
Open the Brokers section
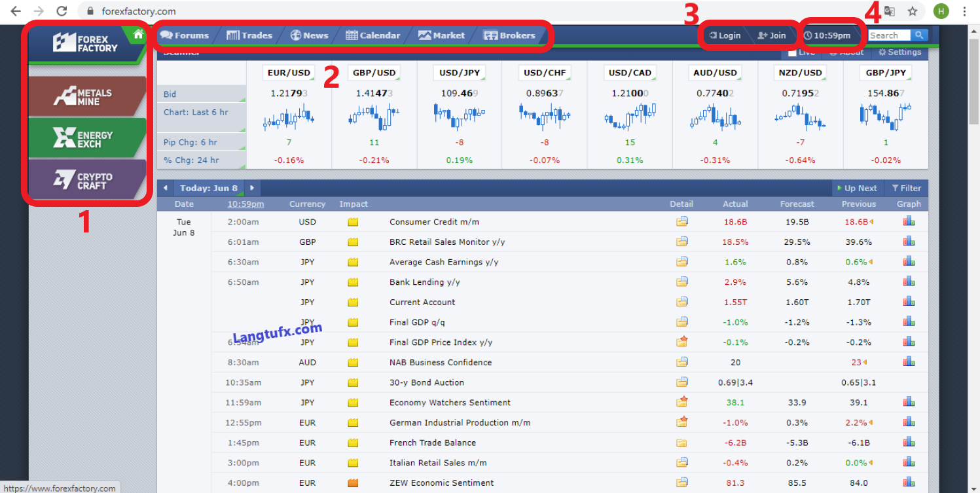510,35
